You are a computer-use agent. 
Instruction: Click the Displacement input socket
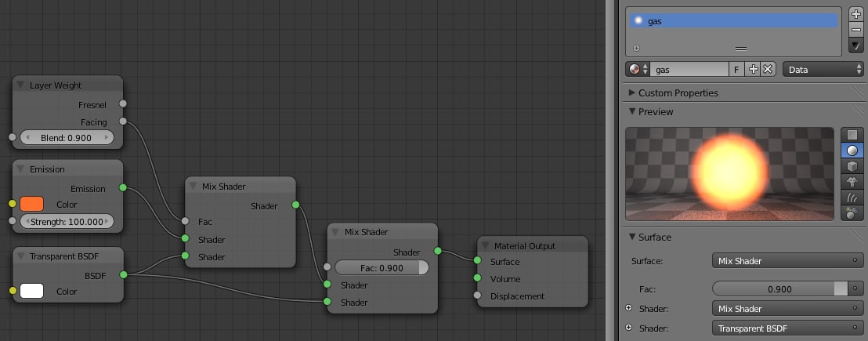[x=477, y=295]
